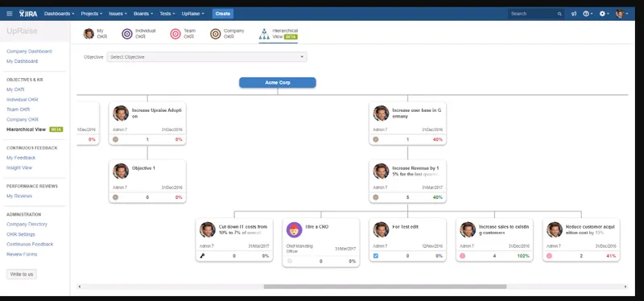
Task: Click the My OKR avatar icon
Action: [89, 34]
